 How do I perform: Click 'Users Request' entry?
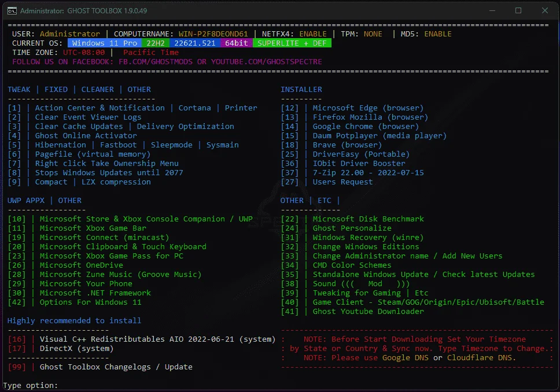click(342, 182)
